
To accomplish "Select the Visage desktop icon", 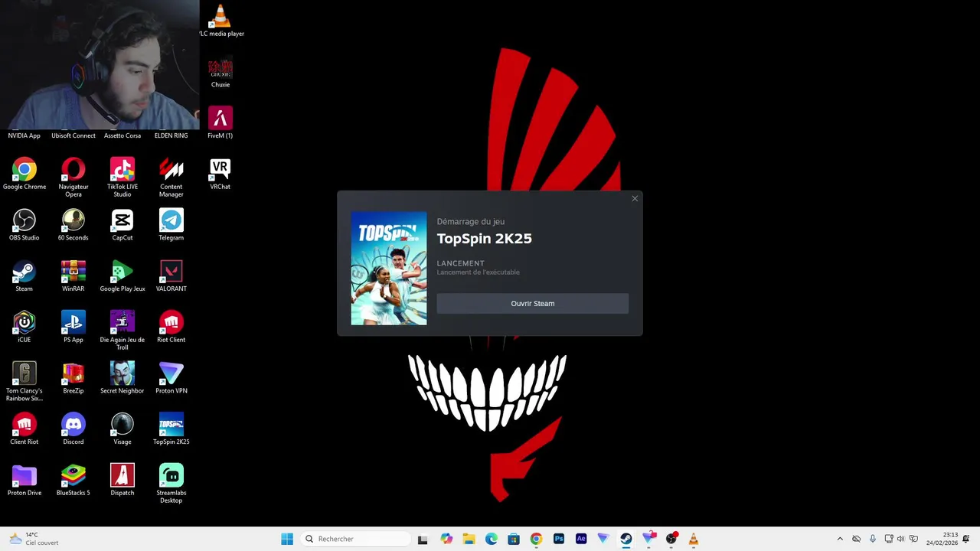I will pyautogui.click(x=122, y=429).
